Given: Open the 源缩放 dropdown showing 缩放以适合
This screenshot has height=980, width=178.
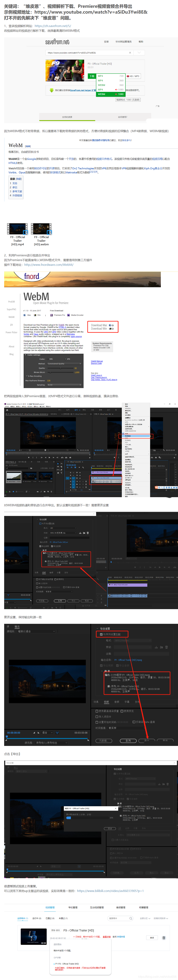Looking at the screenshot, I should [37, 632].
